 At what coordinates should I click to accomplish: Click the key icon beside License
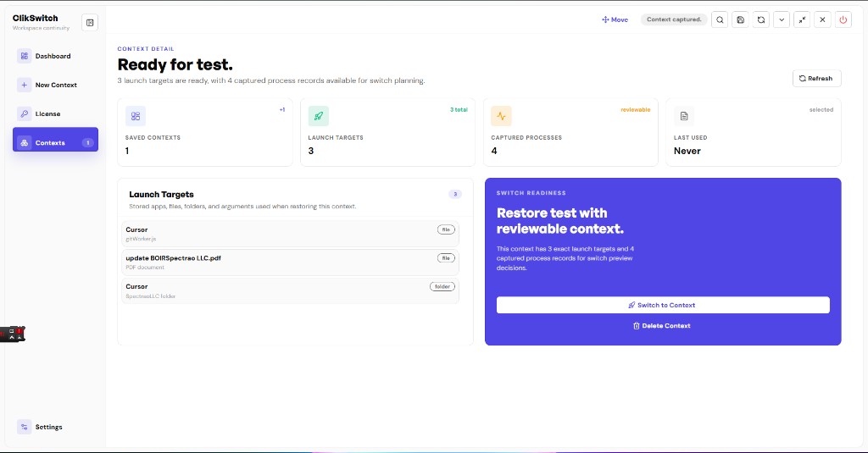tap(24, 113)
